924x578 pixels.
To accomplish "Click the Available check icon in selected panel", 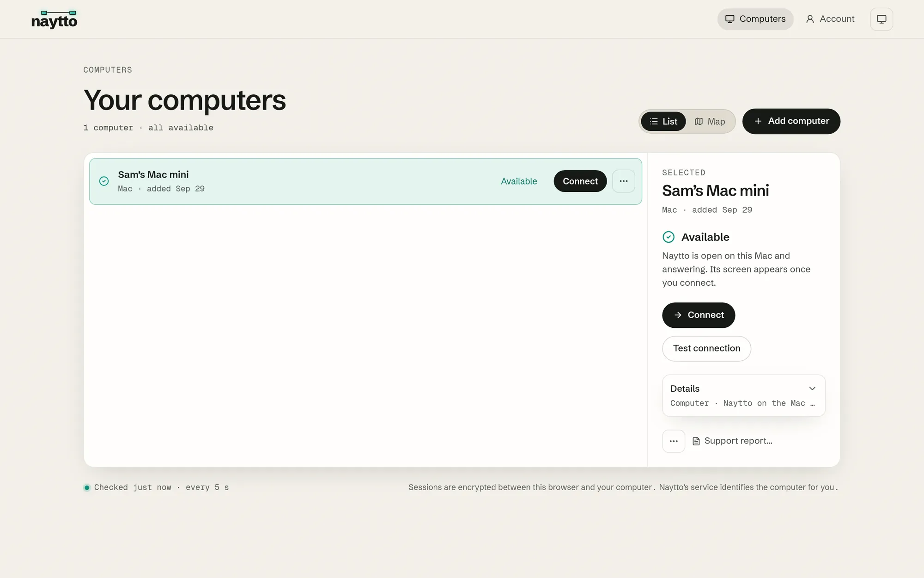I will point(669,237).
